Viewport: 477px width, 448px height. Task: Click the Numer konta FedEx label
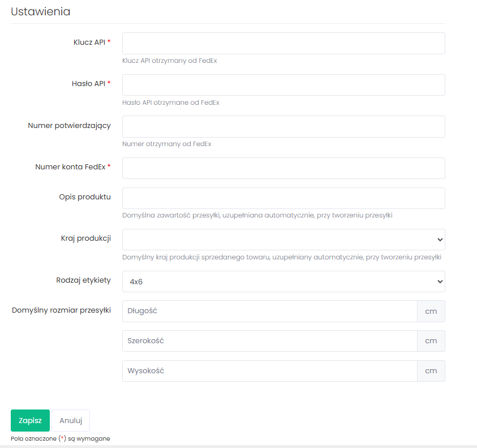coord(70,167)
